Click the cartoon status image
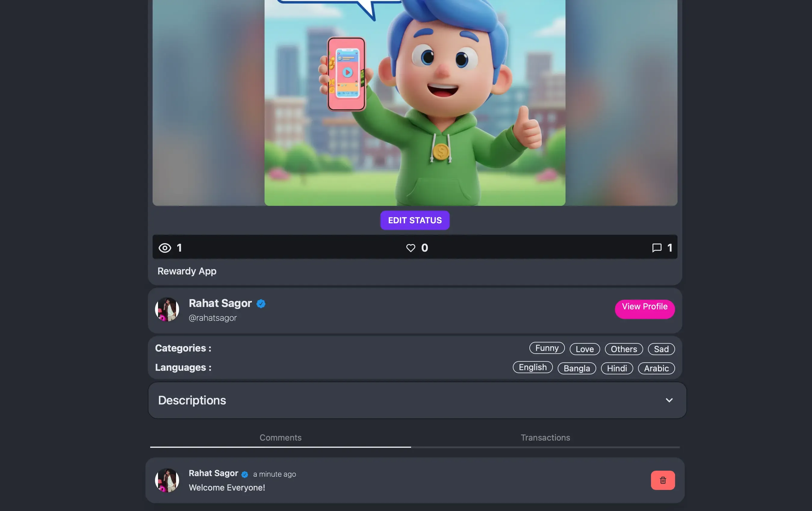 [x=414, y=101]
